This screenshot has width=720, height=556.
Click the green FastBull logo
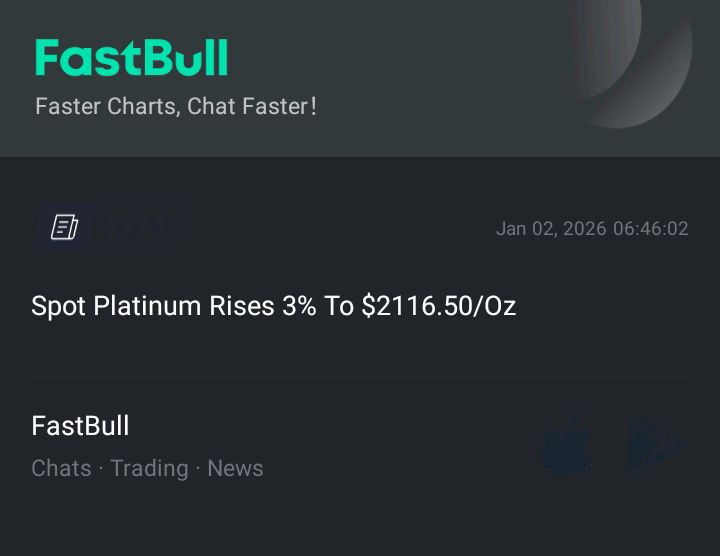click(x=131, y=58)
